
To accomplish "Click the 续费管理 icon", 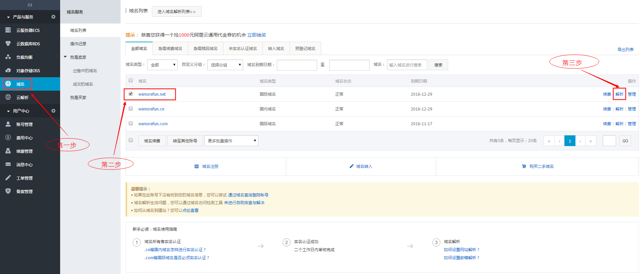I will tap(8, 151).
